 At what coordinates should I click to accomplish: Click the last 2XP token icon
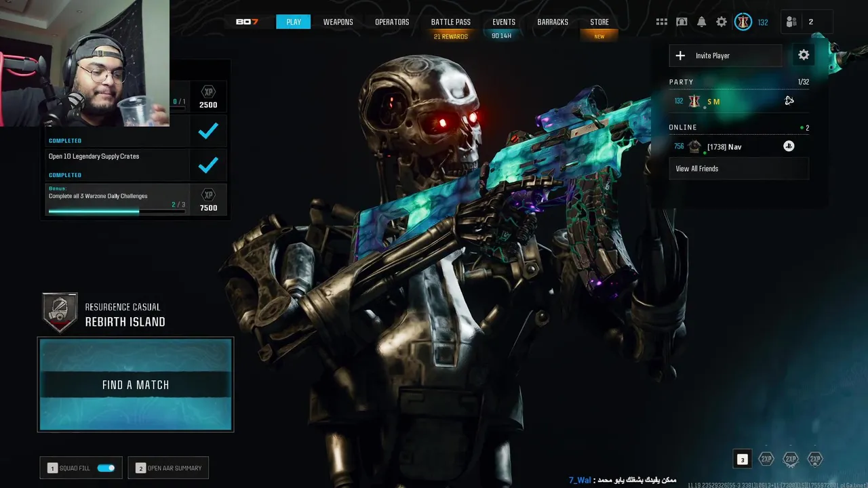tap(815, 460)
